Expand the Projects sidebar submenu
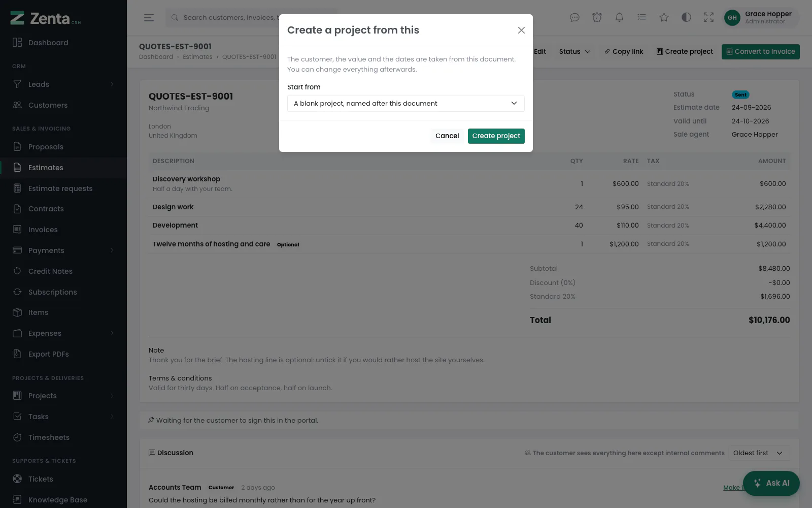The height and width of the screenshot is (508, 812). [x=63, y=396]
